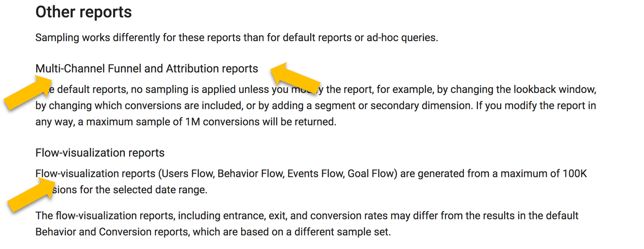Select the "Multi-Channel Funnel and Attribution reports" heading

tap(147, 69)
